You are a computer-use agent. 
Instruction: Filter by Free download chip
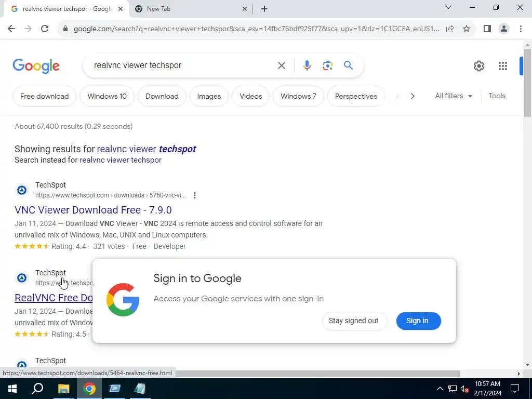(45, 96)
